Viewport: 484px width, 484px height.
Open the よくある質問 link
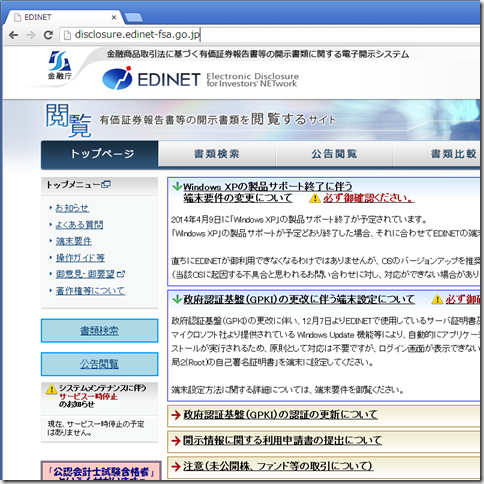pos(79,225)
